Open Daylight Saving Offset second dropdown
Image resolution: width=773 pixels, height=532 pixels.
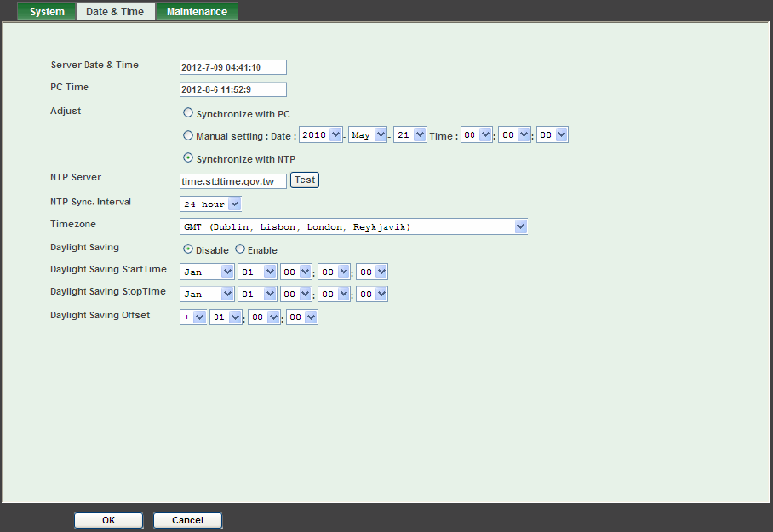click(301, 317)
